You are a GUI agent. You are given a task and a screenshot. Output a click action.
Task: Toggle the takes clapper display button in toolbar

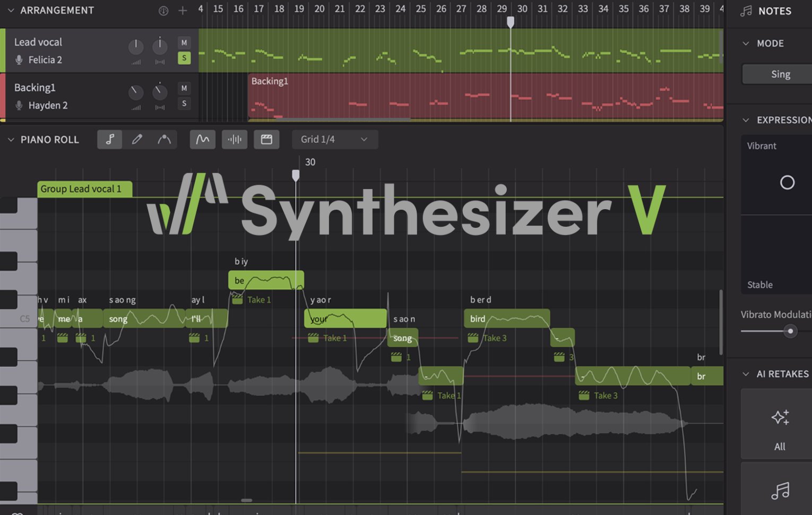coord(266,139)
